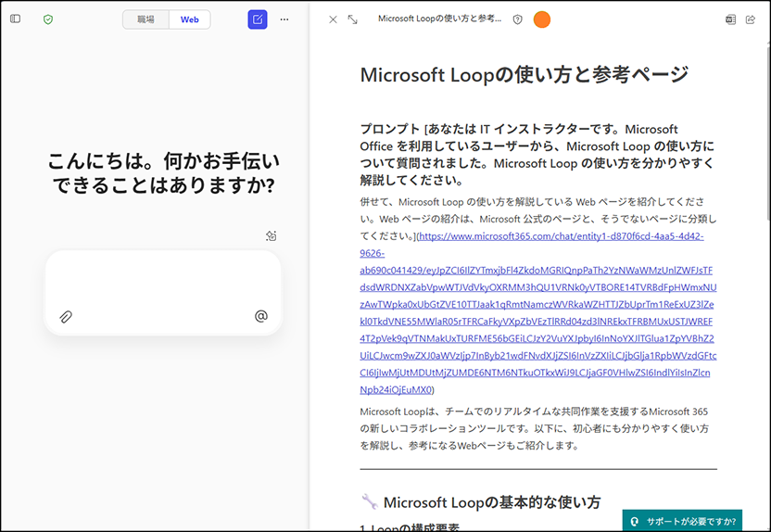Attach a file with paperclip icon
Image resolution: width=771 pixels, height=532 pixels.
(66, 316)
